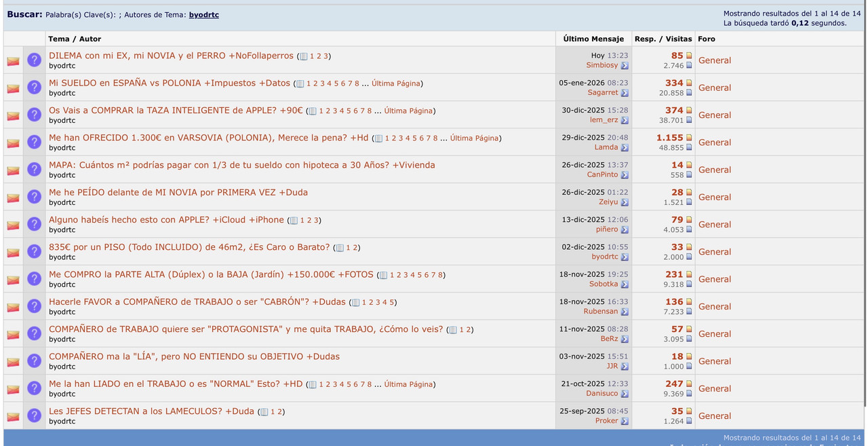The height and width of the screenshot is (446, 868).
Task: Click the go-to-last-post arrow next to Danisuco
Action: [625, 394]
